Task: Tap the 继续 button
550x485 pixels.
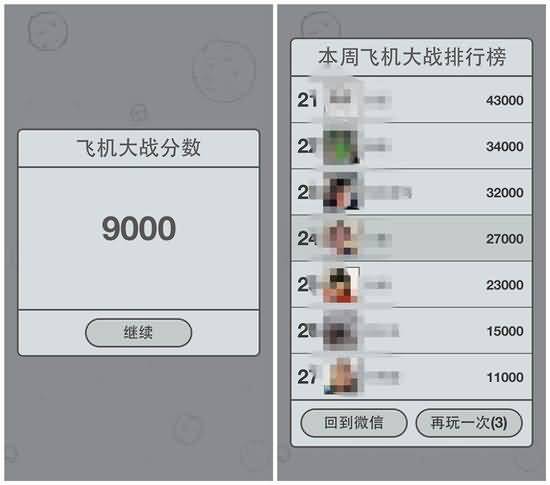Action: point(139,333)
